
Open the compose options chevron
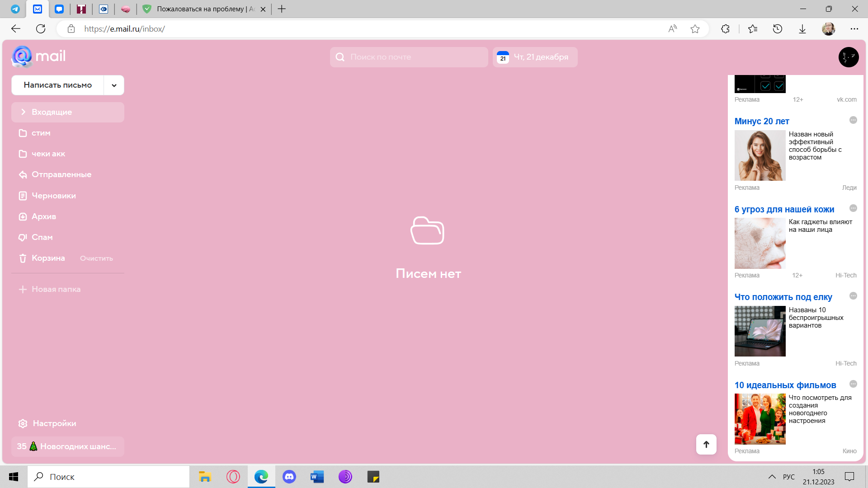click(x=114, y=85)
